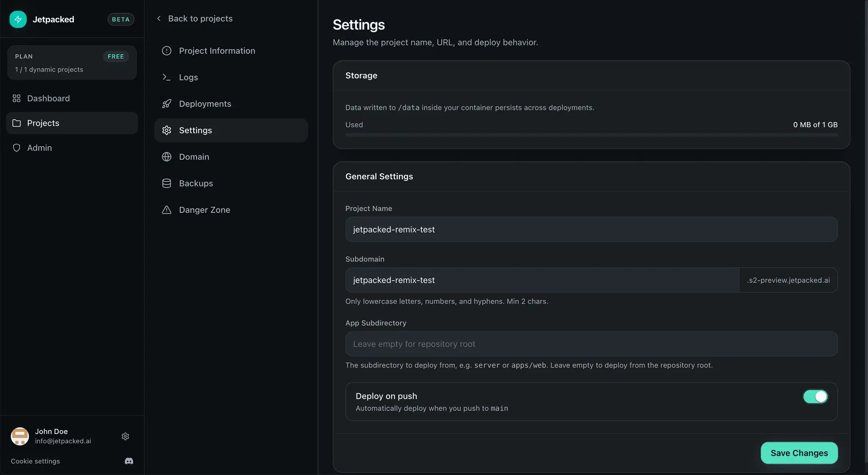Image resolution: width=868 pixels, height=475 pixels.
Task: Click the Admin shield icon
Action: (17, 147)
